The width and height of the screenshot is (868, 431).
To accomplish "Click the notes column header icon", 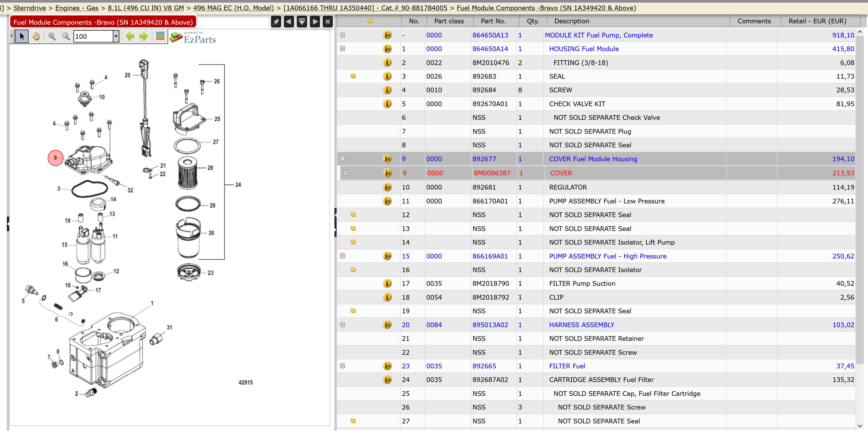I will [x=370, y=21].
